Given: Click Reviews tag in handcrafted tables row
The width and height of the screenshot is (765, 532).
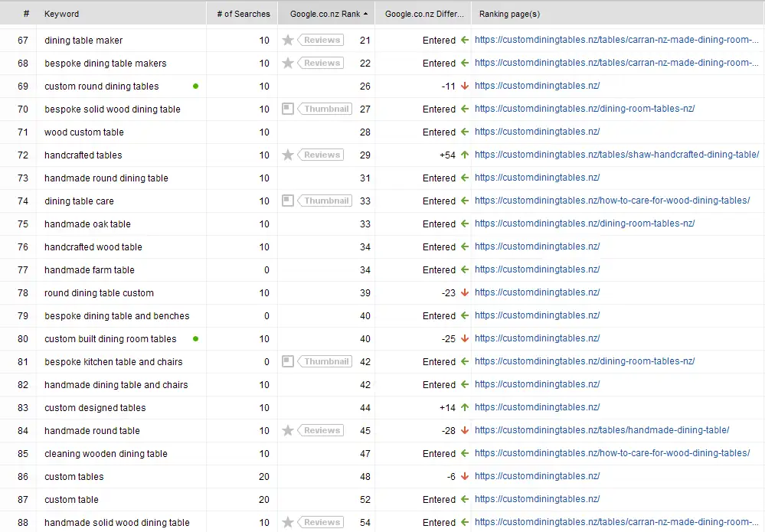Looking at the screenshot, I should [x=321, y=155].
